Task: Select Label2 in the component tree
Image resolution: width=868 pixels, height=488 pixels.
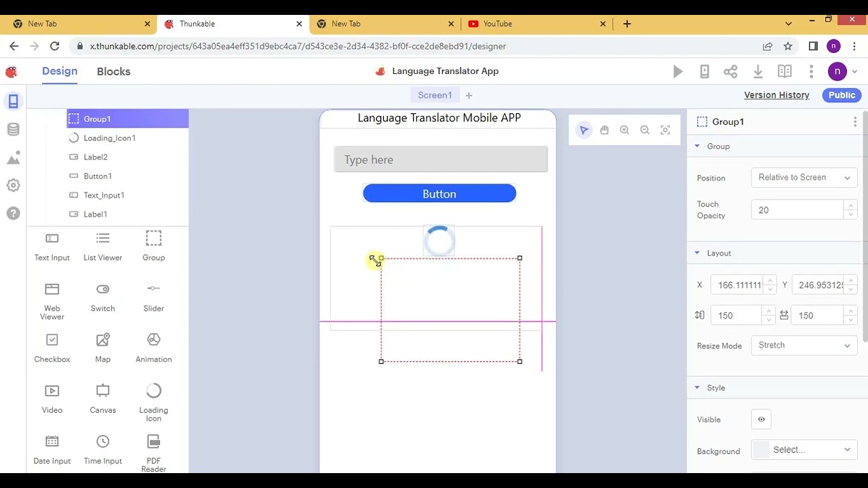Action: coord(127,157)
